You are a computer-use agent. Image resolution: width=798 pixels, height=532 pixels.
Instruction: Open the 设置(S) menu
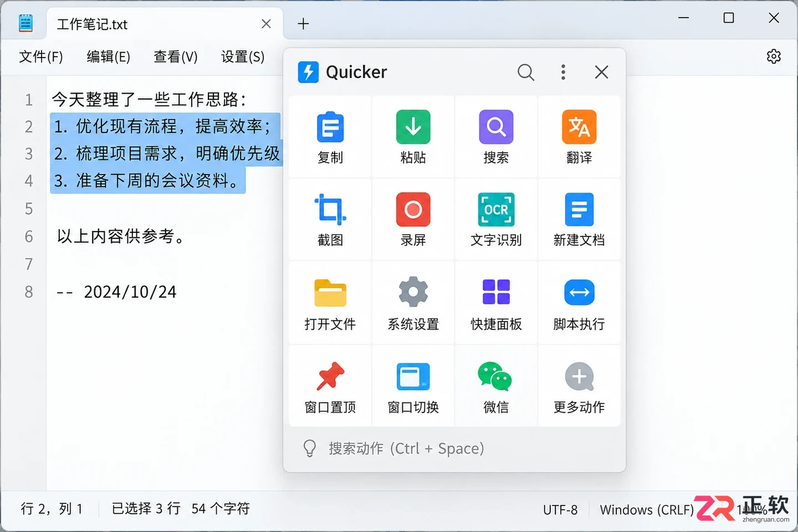(243, 57)
